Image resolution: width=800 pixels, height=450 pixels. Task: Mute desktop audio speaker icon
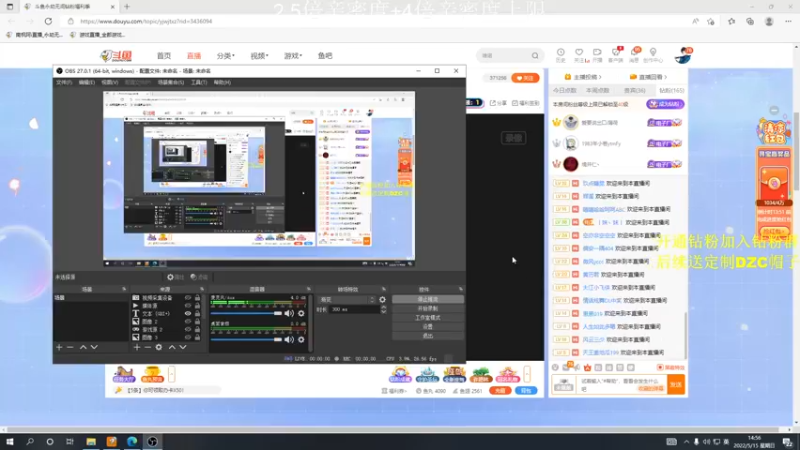pyautogui.click(x=289, y=339)
